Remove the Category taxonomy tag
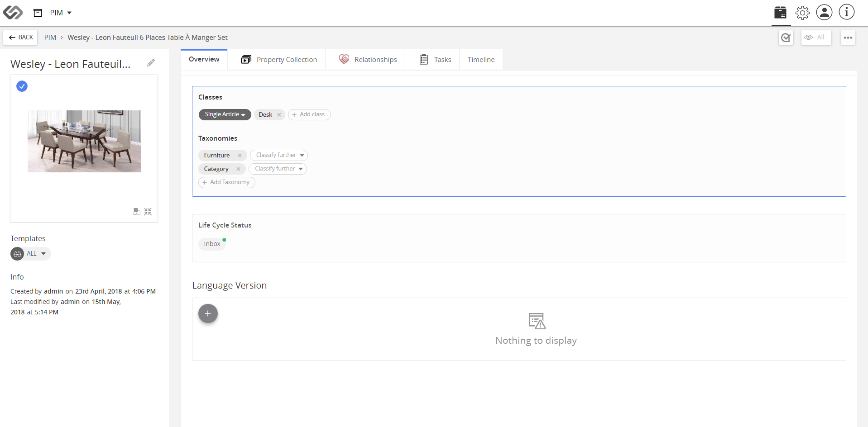This screenshot has width=868, height=427. point(238,169)
